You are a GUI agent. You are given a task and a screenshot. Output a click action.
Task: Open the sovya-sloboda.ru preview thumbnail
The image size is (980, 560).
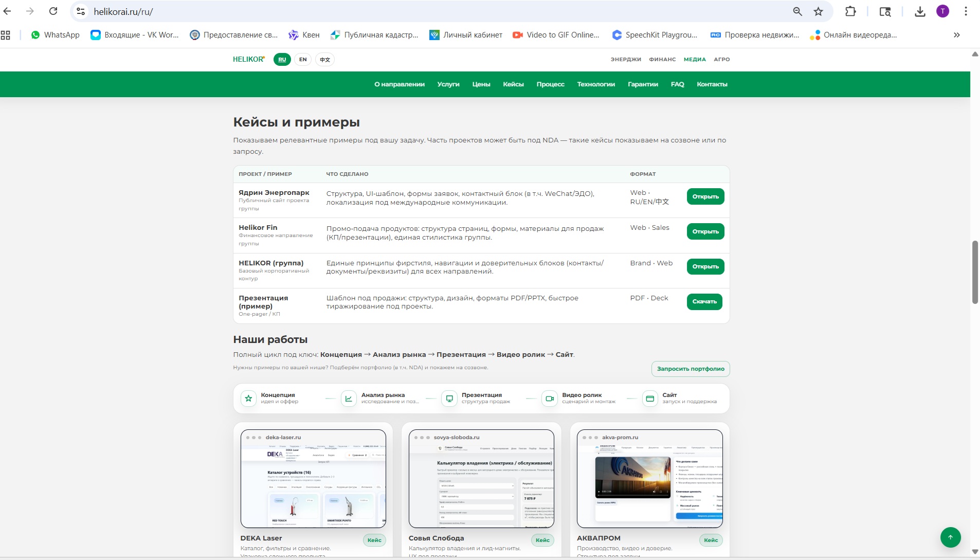481,479
